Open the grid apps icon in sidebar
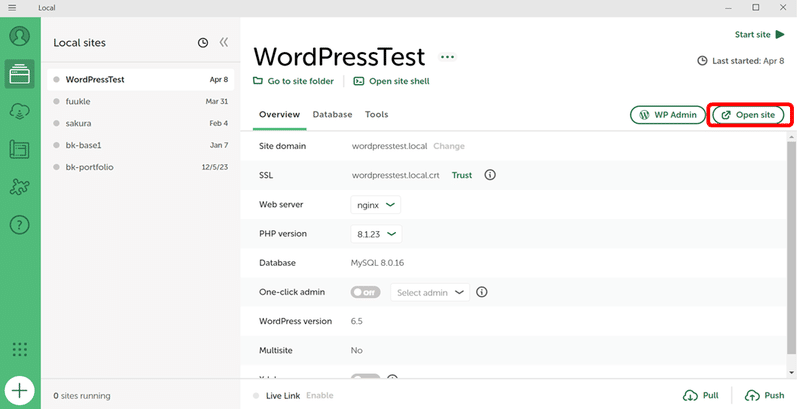Viewport: 800px width, 409px height. point(20,349)
